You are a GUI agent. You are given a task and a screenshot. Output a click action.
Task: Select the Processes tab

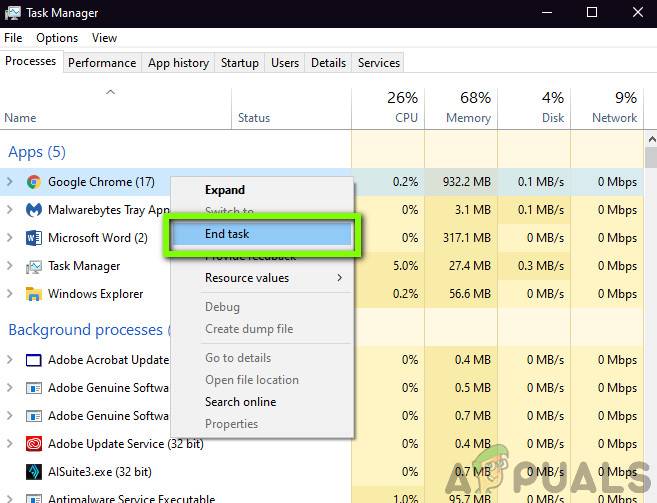(31, 61)
